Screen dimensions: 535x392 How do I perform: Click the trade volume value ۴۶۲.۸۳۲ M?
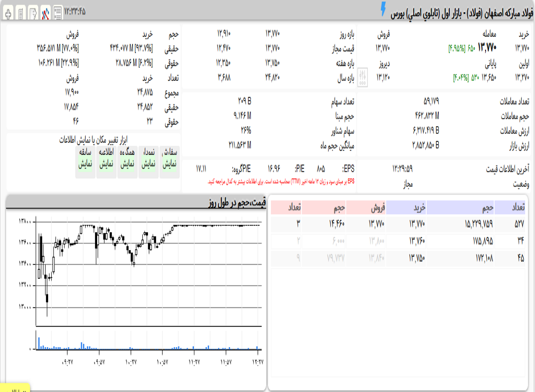(x=427, y=116)
